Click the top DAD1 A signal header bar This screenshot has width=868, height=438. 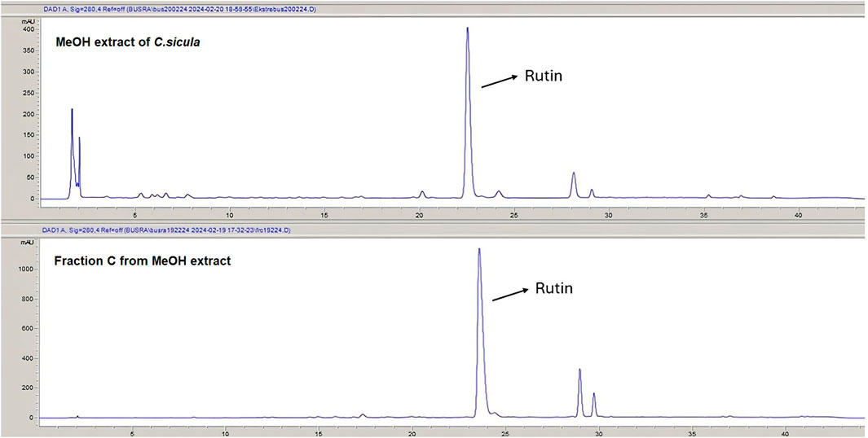click(434, 10)
